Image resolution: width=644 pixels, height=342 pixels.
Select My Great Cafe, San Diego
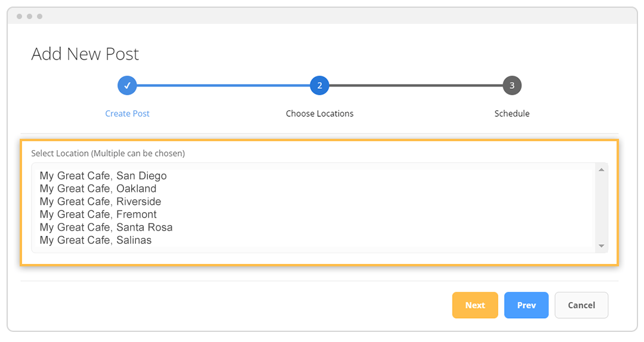coord(103,176)
